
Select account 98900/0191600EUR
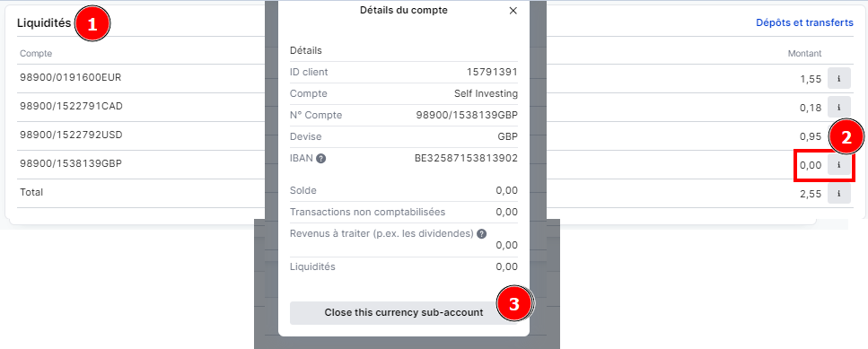70,77
